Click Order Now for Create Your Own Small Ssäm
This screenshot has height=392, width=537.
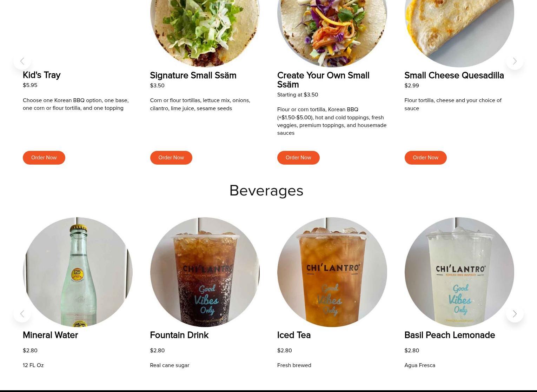pos(298,158)
